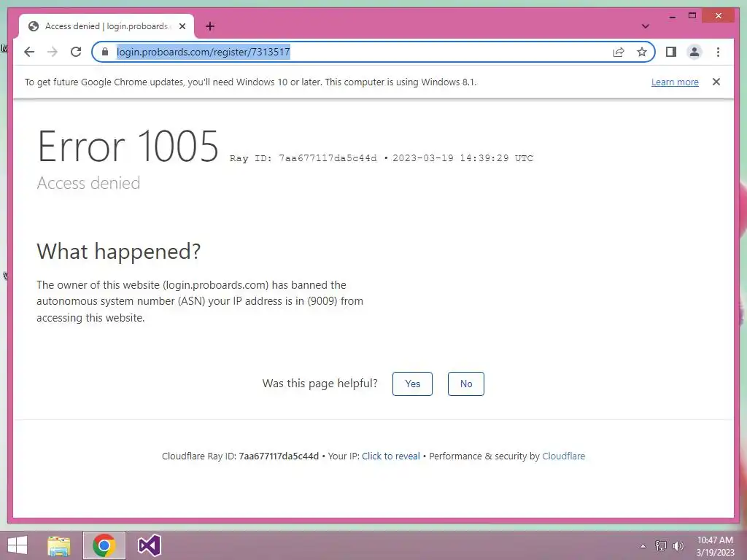
Task: Open the network status tray icon
Action: (x=661, y=546)
